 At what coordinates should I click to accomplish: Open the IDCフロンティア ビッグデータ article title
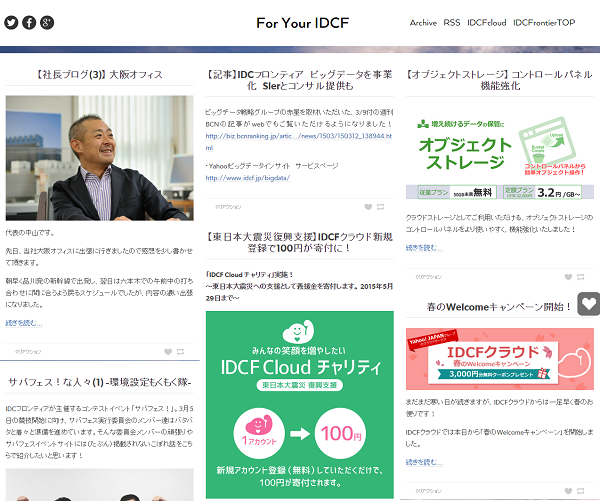click(x=300, y=80)
